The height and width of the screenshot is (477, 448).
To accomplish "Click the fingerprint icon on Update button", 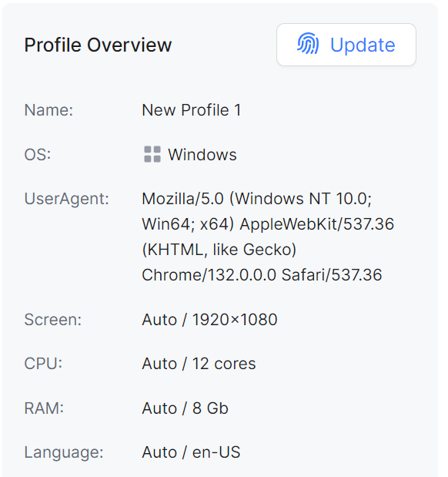I will [x=308, y=43].
